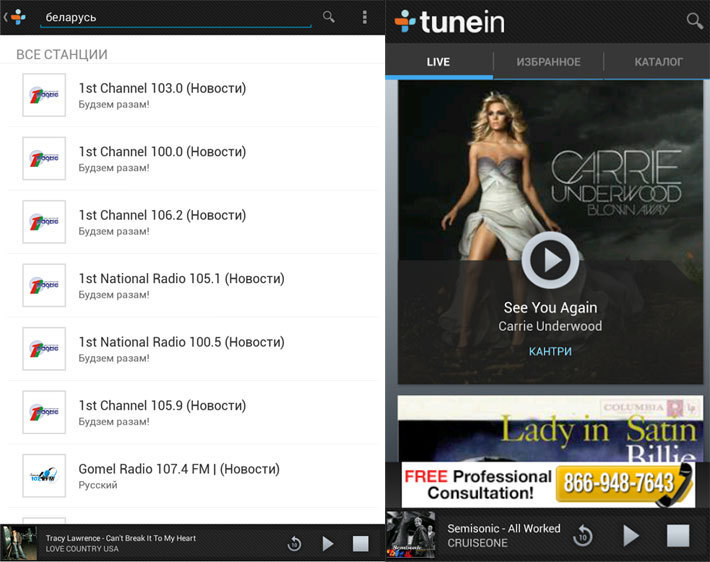Click the search magnifier next to беларусь field
The image size is (710, 562).
329,17
